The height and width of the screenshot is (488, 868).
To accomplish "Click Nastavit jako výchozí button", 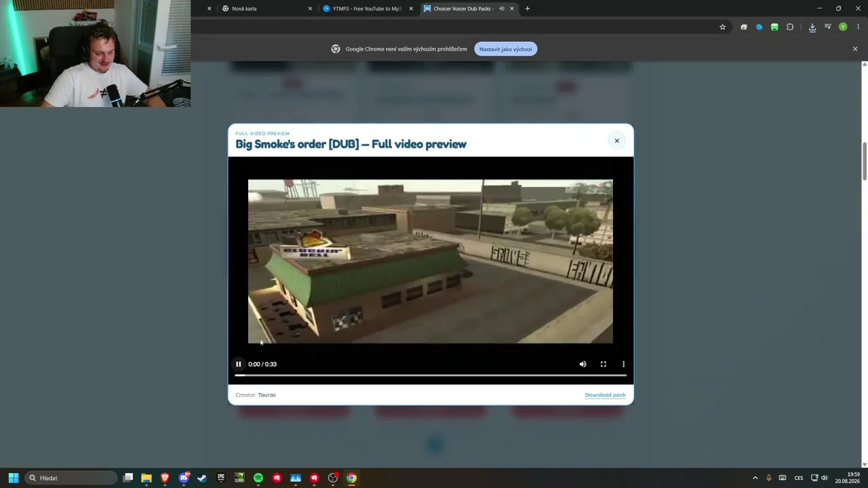I will tap(505, 49).
